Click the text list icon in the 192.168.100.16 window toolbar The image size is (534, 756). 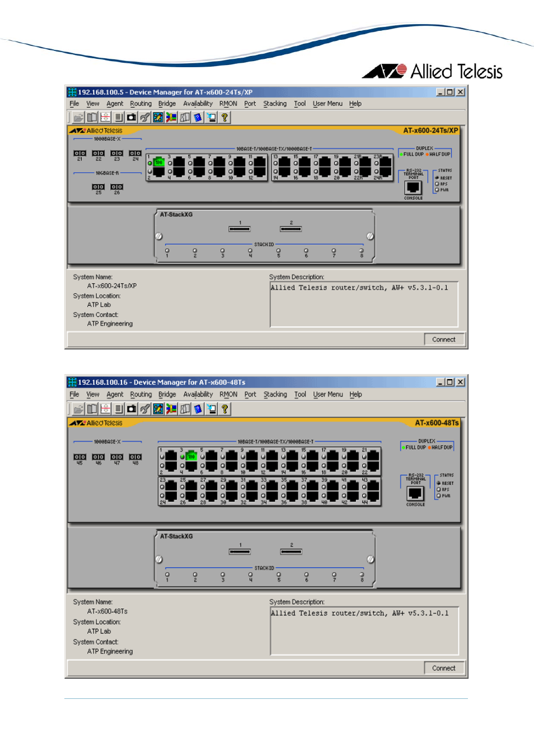tap(118, 409)
